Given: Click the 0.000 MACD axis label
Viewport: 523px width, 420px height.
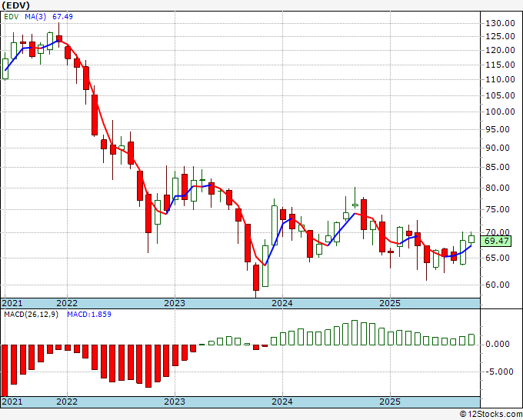Looking at the screenshot, I should tap(498, 344).
